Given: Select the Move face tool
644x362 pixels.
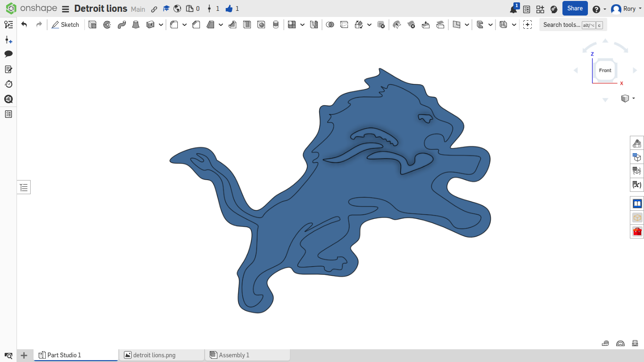Looking at the screenshot, I should (x=426, y=25).
